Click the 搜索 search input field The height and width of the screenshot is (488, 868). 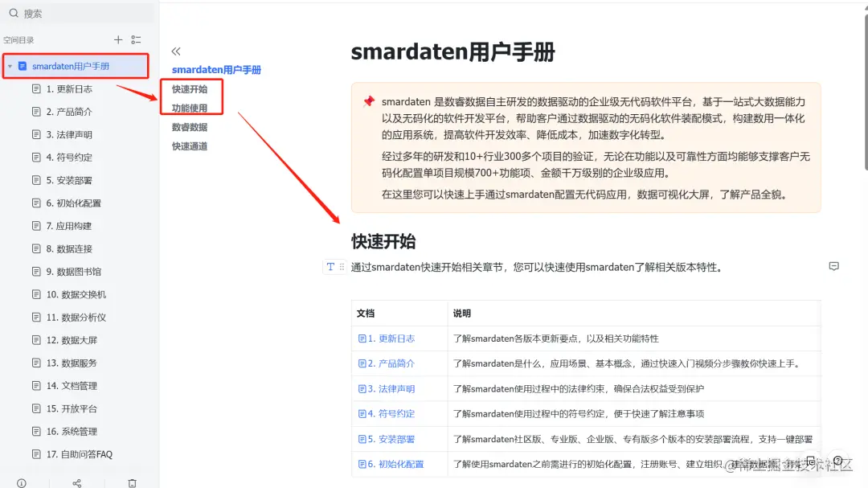pos(48,13)
